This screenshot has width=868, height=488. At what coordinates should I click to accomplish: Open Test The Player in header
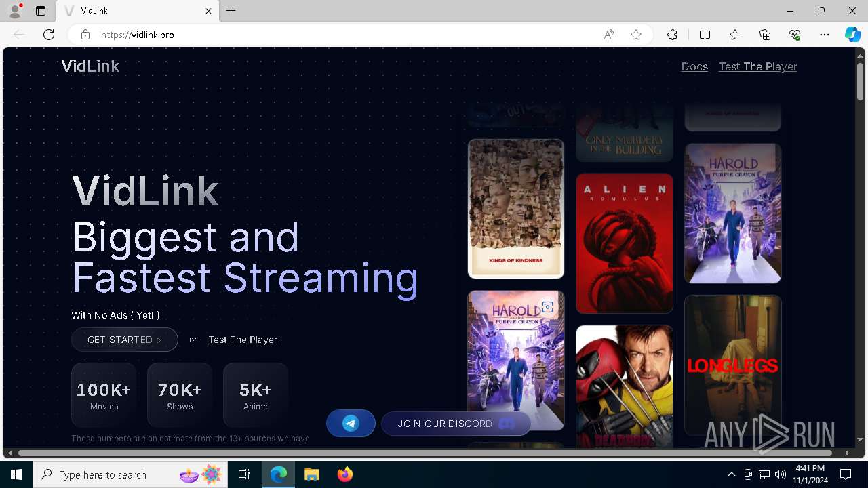[758, 66]
